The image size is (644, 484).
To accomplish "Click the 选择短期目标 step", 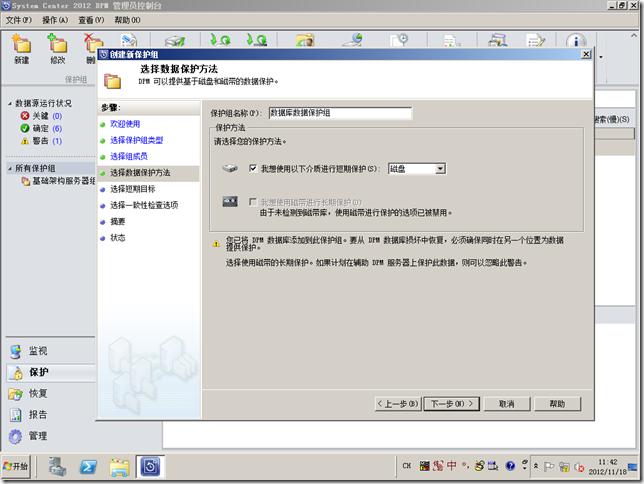I will [x=133, y=189].
